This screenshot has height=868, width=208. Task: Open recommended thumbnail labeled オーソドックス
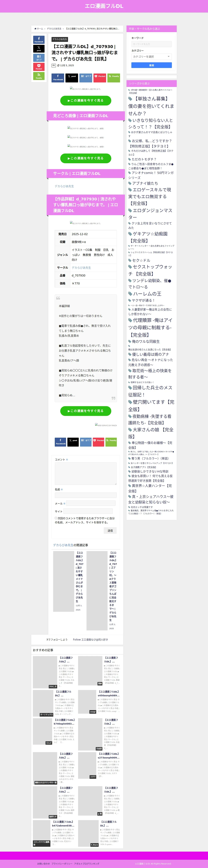[x=43, y=703]
